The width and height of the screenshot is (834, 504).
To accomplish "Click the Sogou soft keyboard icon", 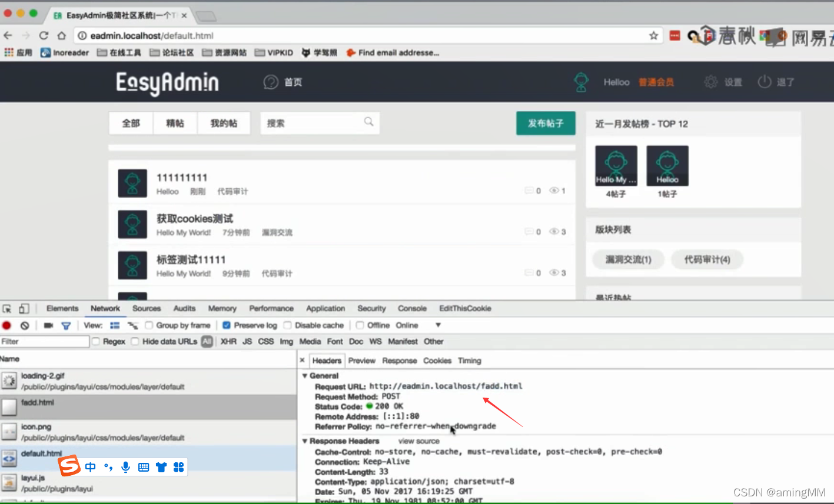I will tap(143, 467).
